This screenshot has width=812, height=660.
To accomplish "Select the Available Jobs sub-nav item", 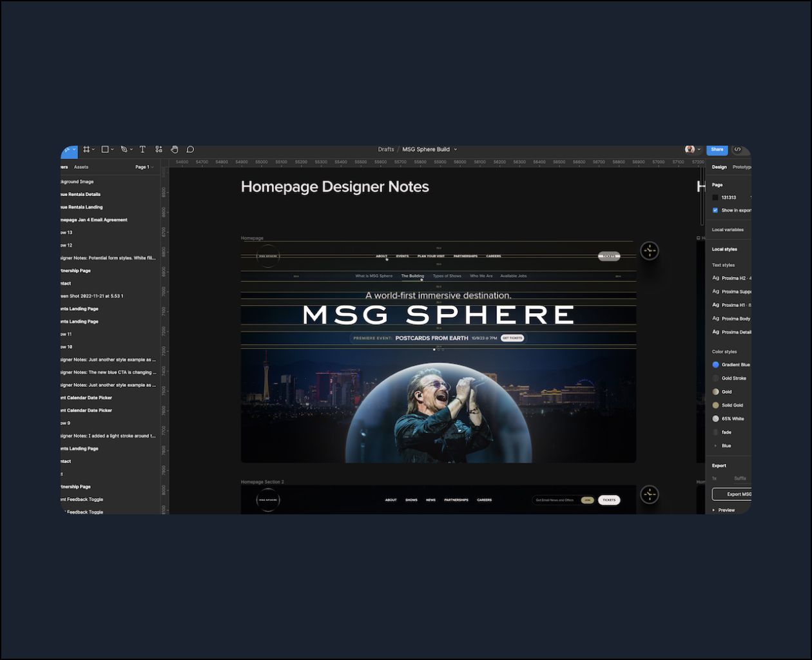I will 514,276.
